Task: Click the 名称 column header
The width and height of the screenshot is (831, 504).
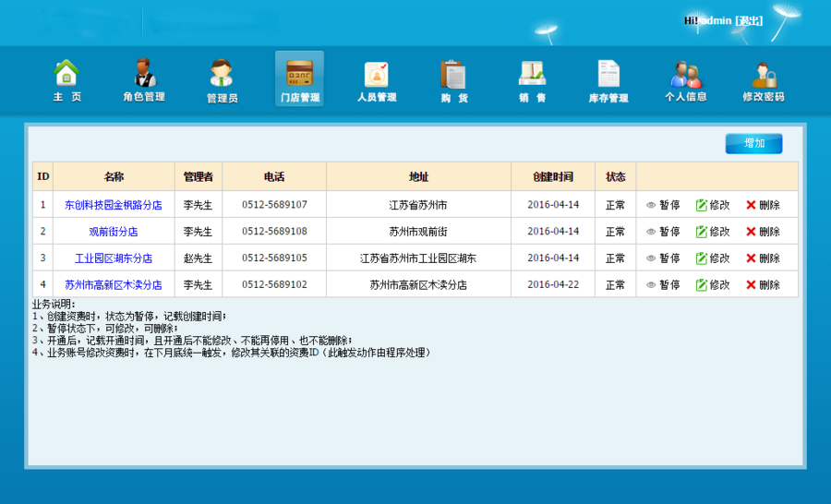Action: click(114, 176)
